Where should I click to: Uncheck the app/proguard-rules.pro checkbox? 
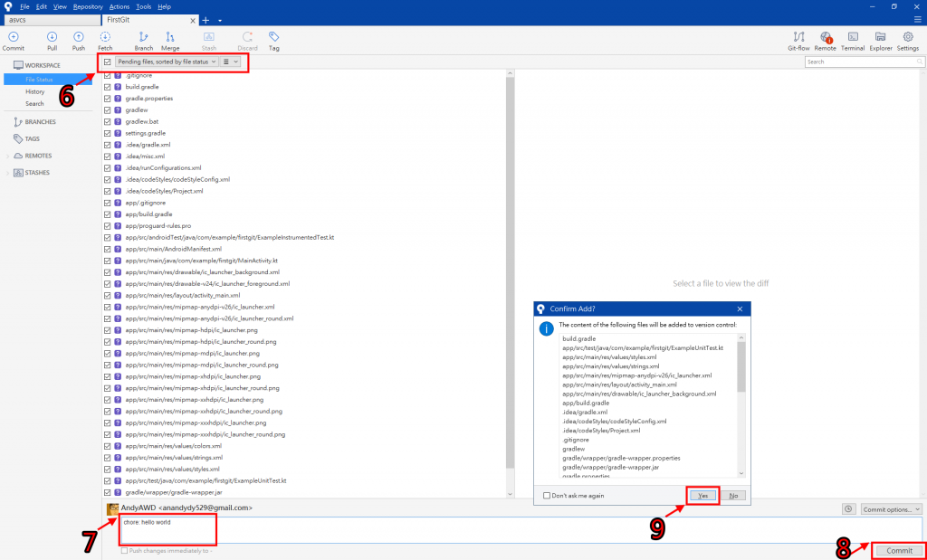click(x=107, y=226)
